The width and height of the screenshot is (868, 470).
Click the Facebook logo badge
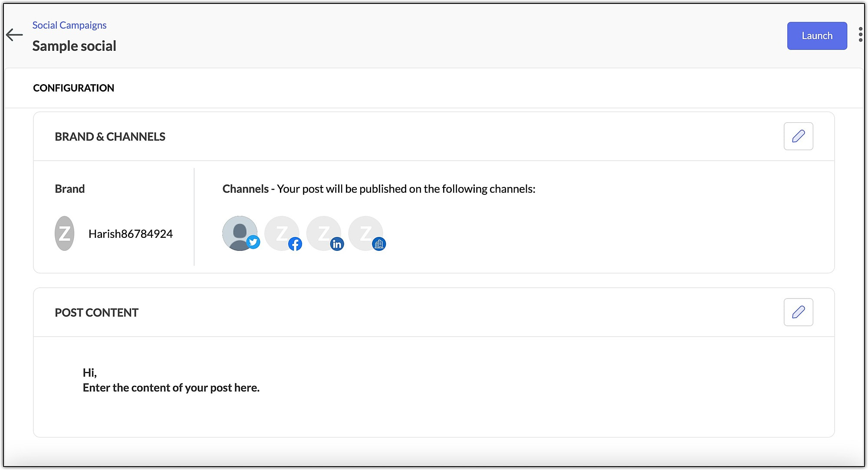[x=295, y=244]
